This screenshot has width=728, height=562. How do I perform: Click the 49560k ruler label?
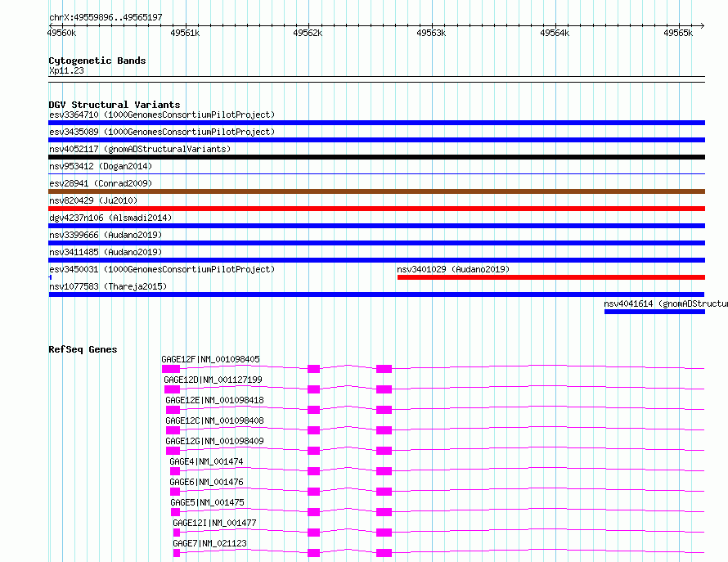point(61,33)
